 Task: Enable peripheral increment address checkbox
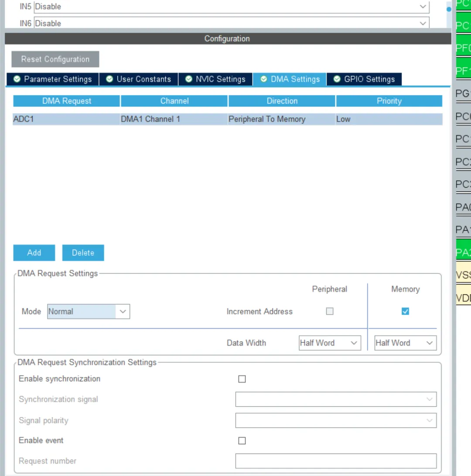(x=330, y=312)
